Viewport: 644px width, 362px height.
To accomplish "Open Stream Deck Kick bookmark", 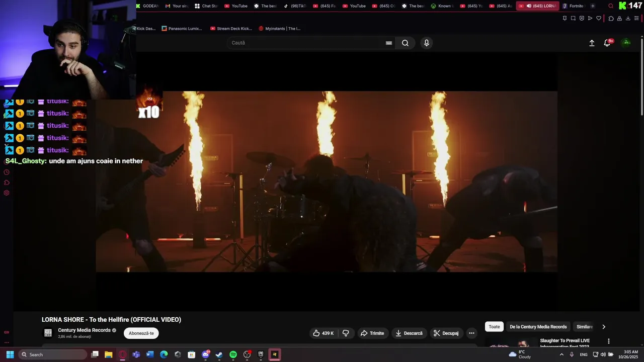I will point(231,29).
